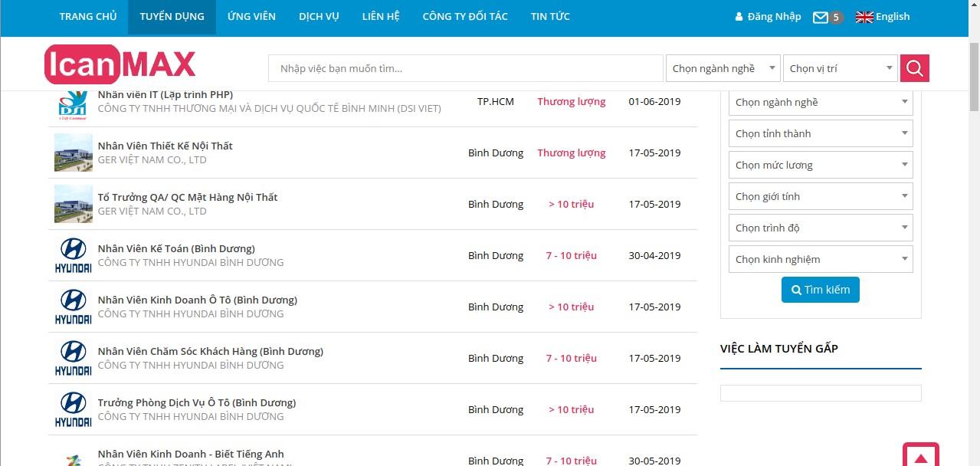Screen dimensions: 980x466
Task: Switch language to English
Action: pyautogui.click(x=893, y=17)
